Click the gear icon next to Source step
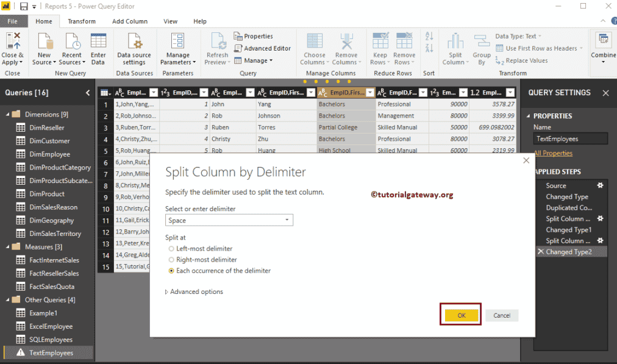 coord(600,185)
